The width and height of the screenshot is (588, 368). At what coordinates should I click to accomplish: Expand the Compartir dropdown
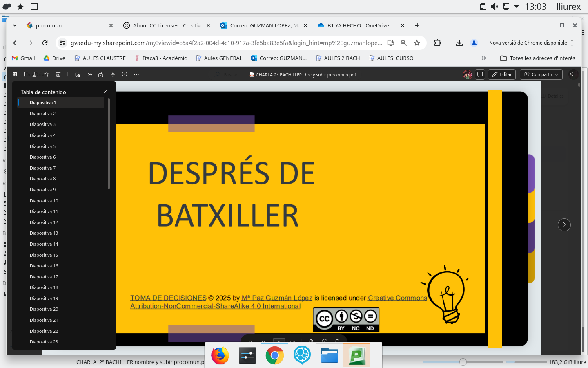[557, 74]
